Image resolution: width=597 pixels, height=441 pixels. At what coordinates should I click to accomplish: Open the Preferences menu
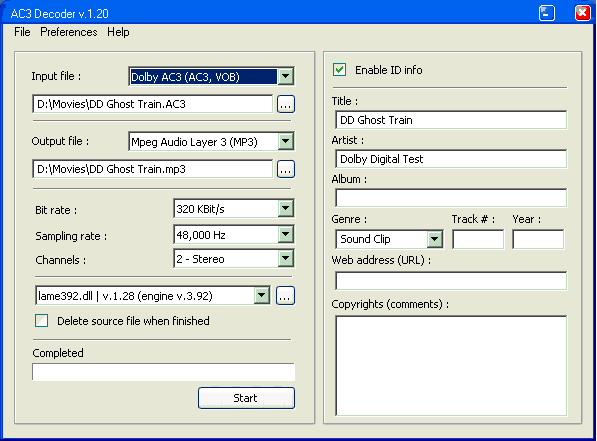(x=69, y=32)
